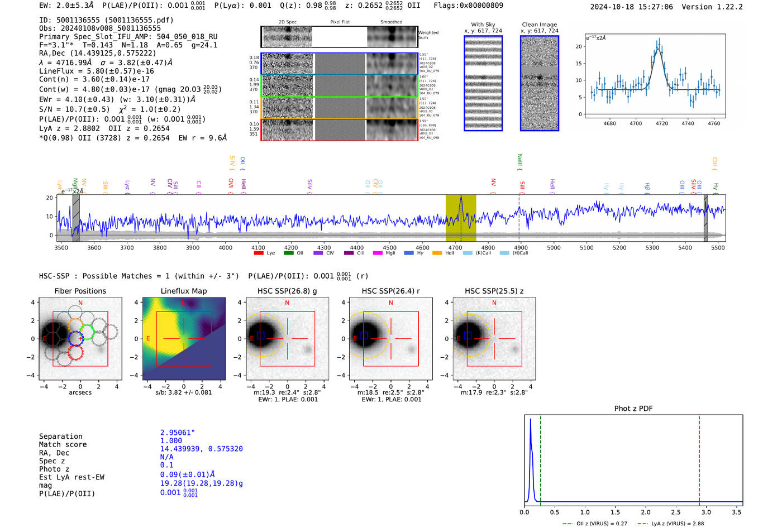The image size is (782, 532).
Task: Click the 'LyA z (VIRUS) = 2.88' legend entry
Action: pyautogui.click(x=670, y=524)
